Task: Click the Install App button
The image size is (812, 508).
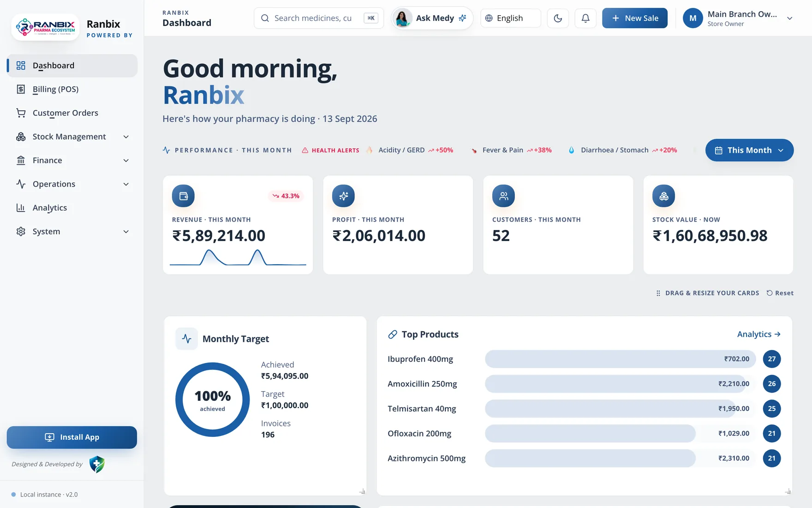Action: (72, 437)
